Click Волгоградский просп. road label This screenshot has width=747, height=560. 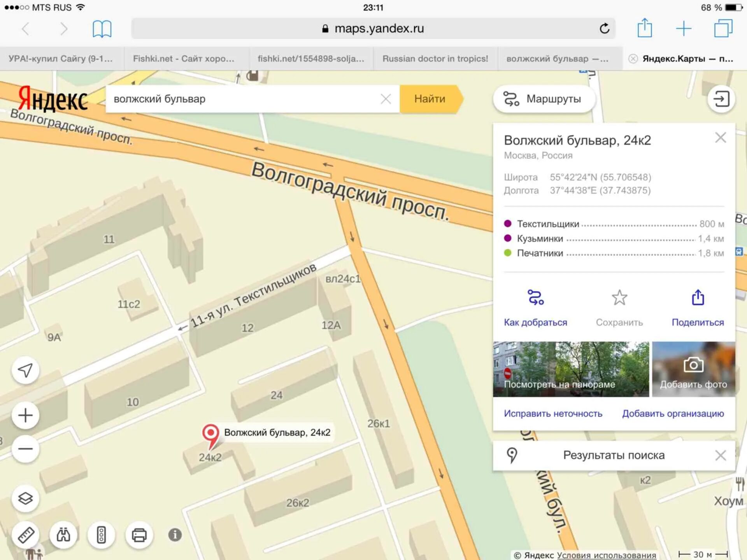350,191
